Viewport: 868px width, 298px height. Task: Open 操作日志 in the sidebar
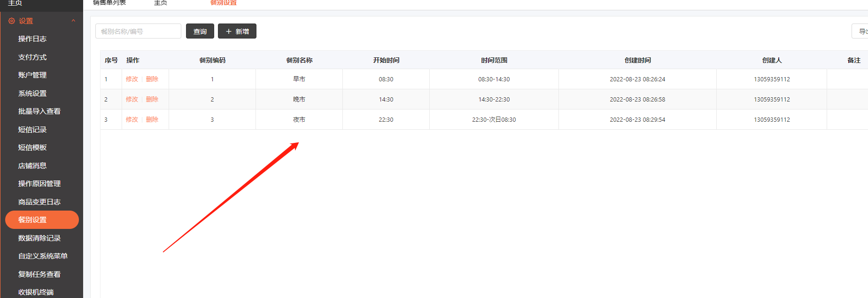click(x=32, y=39)
